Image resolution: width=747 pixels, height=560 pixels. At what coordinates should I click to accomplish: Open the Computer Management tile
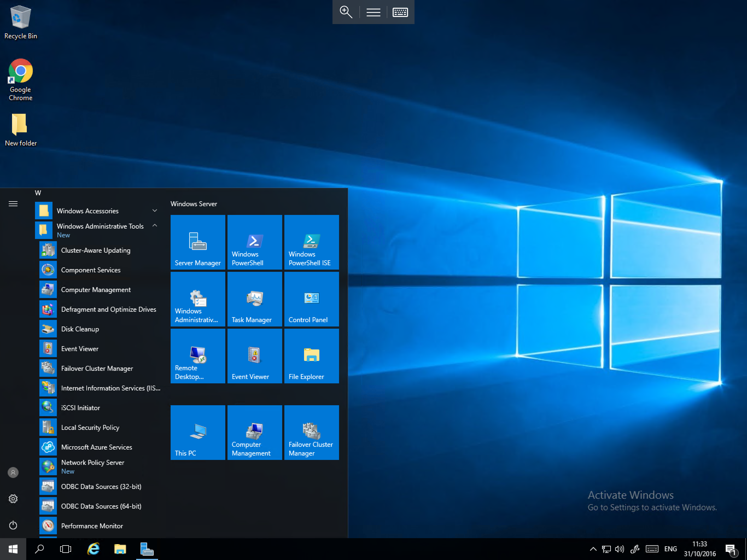click(x=254, y=432)
